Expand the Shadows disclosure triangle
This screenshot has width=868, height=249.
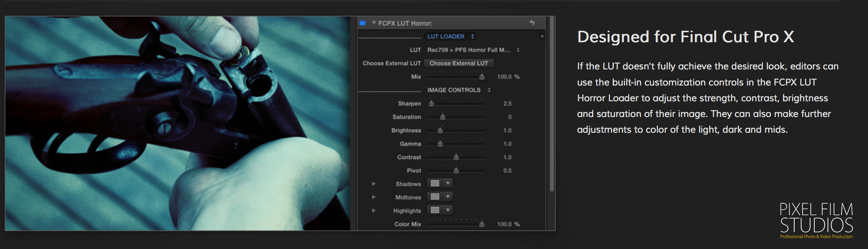tap(374, 184)
